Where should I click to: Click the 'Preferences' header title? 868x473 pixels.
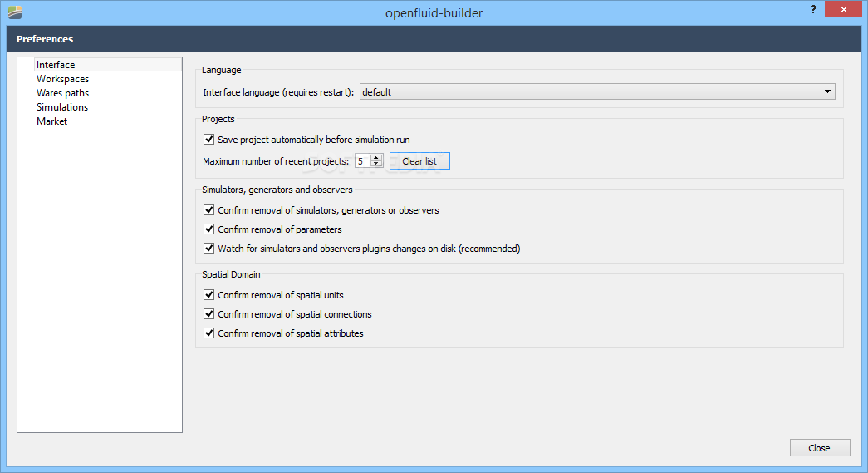(45, 39)
